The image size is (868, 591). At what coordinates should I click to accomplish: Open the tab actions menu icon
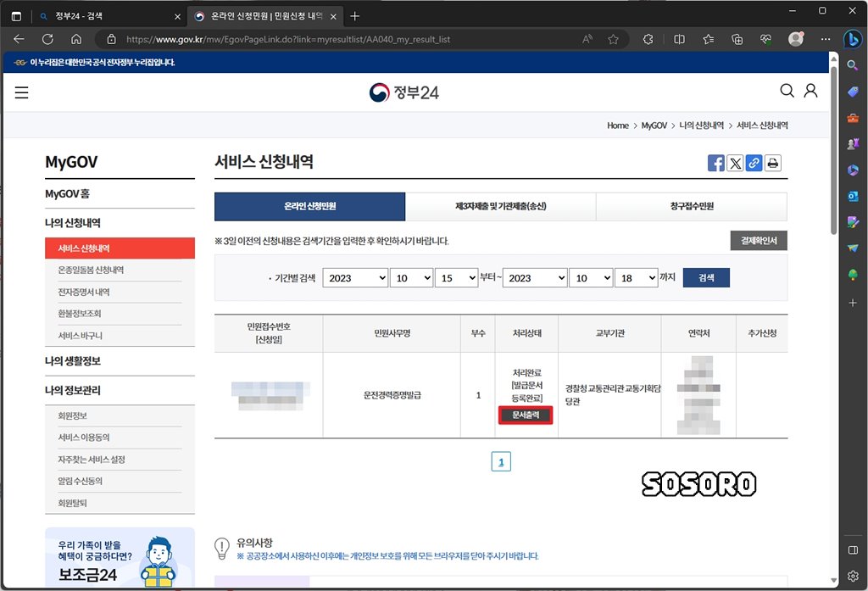[x=17, y=16]
